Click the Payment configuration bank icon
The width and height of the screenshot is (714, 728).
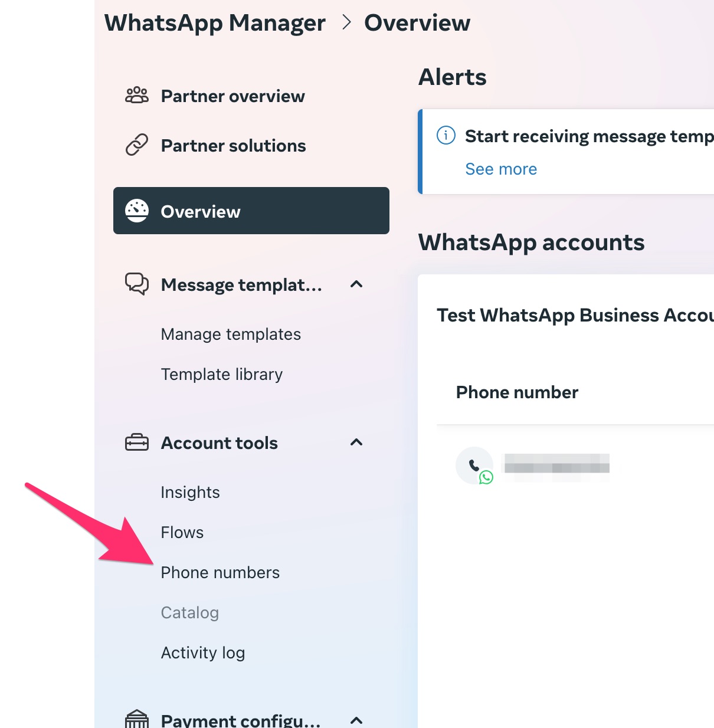click(137, 719)
